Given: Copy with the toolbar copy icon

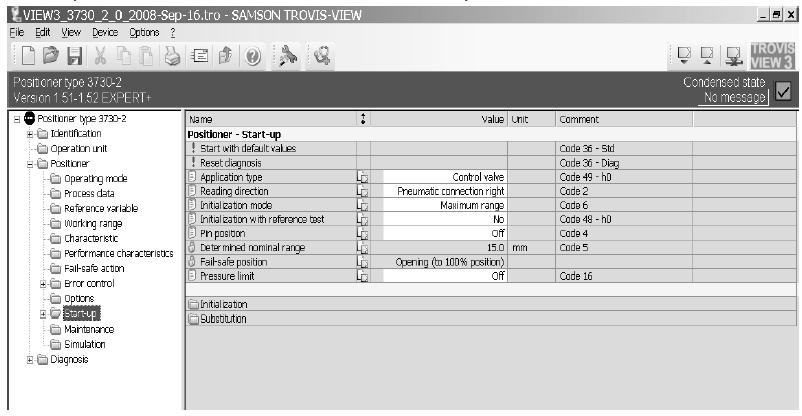Looking at the screenshot, I should tap(123, 55).
